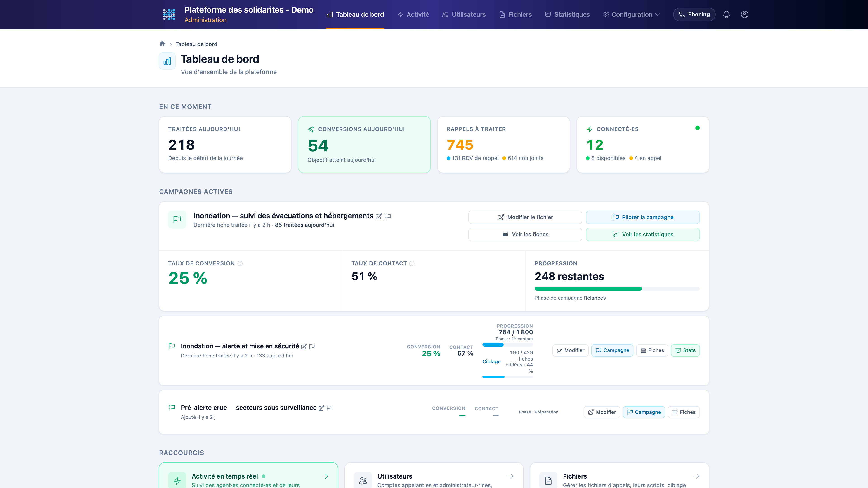This screenshot has width=868, height=488.
Task: Click Stats button for Inondation alerte
Action: (685, 350)
